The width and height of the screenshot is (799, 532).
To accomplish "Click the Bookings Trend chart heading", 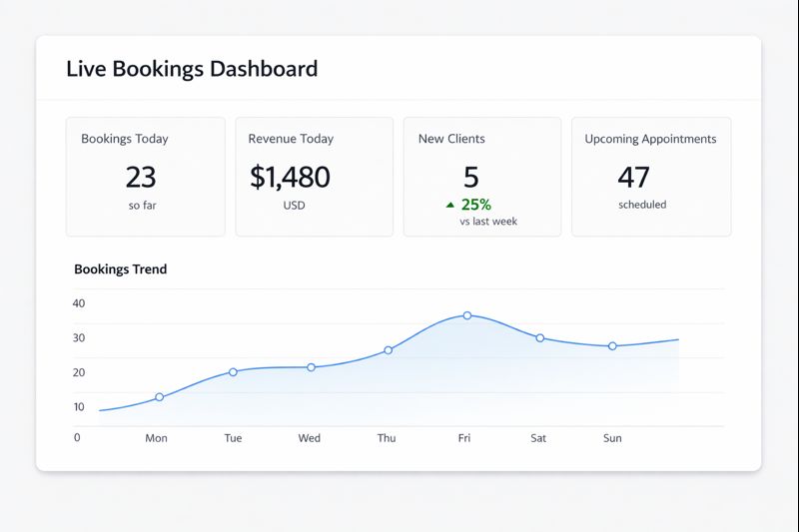I will (121, 269).
